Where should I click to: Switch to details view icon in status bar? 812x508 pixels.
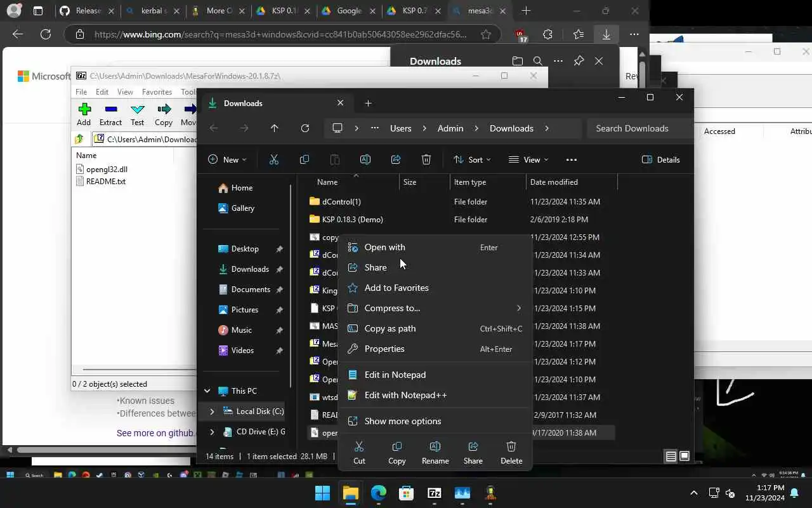click(x=671, y=456)
